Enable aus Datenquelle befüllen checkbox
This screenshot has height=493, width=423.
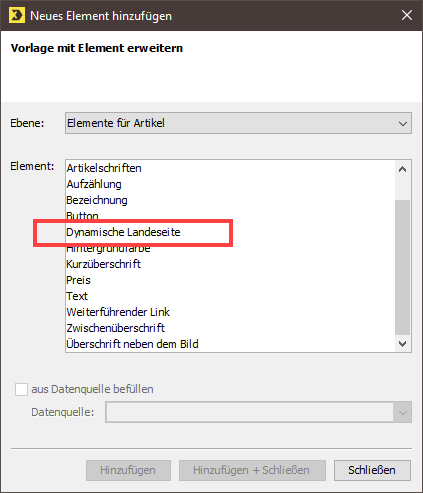coord(21,389)
